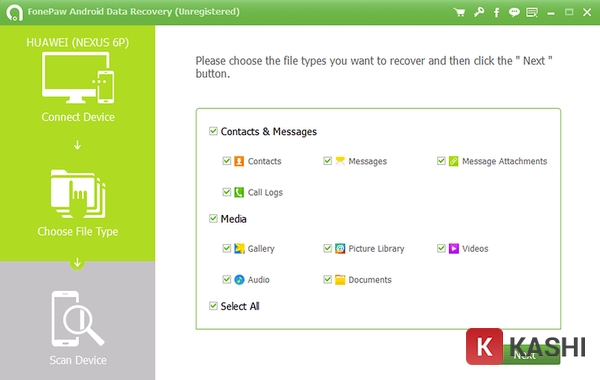This screenshot has width=600, height=380.
Task: Click the Scan Device magnifier icon
Action: point(78,319)
